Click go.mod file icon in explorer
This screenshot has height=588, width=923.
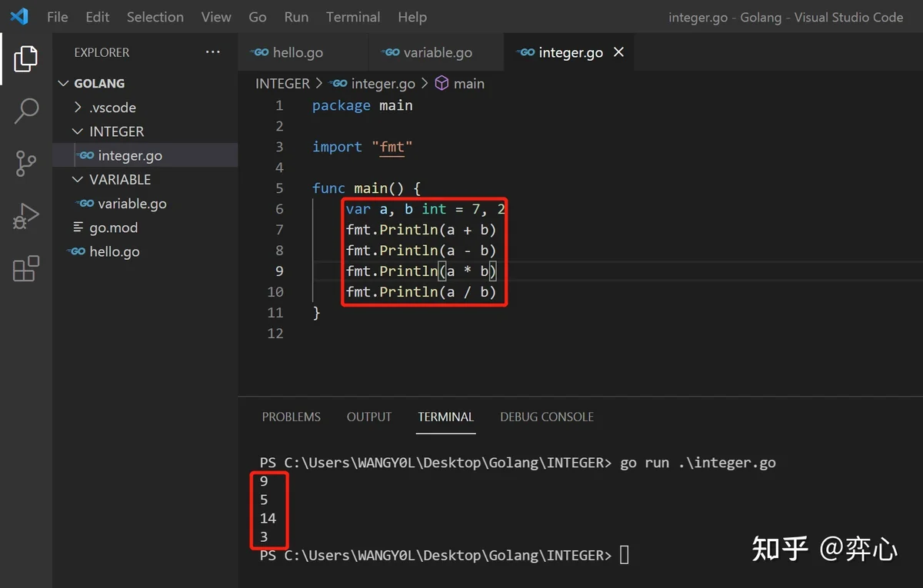point(78,228)
